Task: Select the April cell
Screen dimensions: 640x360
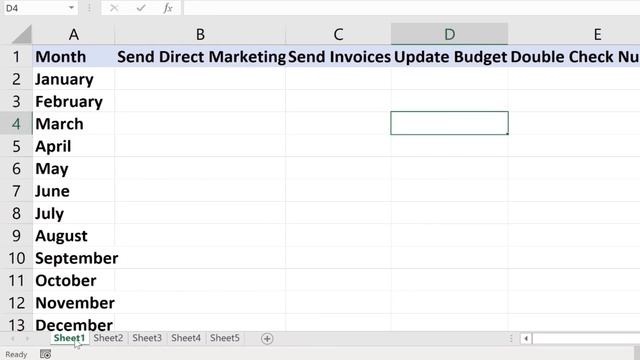Action: pyautogui.click(x=73, y=146)
